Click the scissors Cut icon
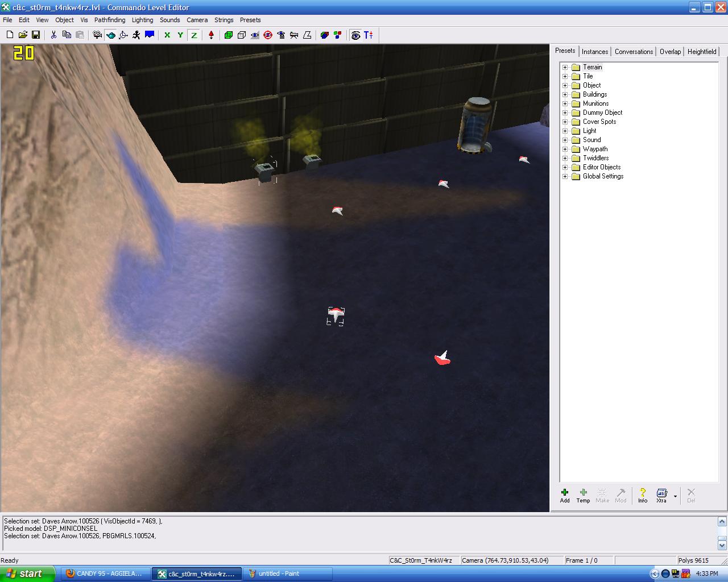 coord(53,35)
